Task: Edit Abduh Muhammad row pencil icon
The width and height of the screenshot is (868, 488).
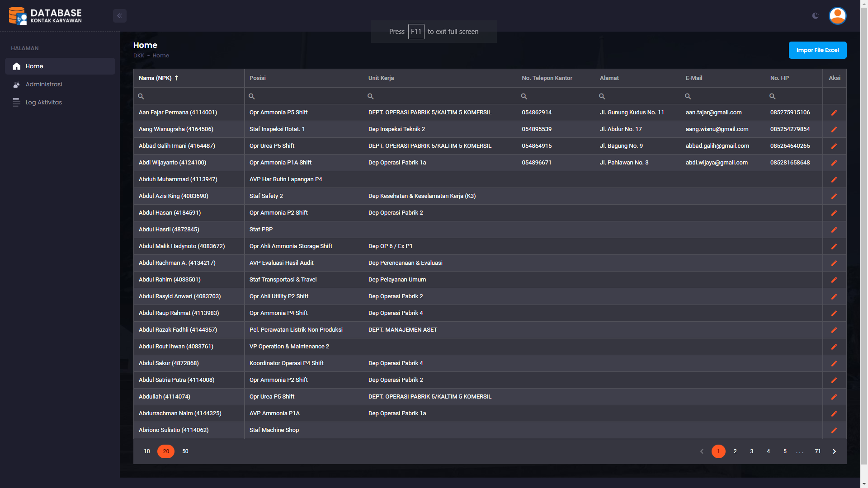Action: [834, 180]
